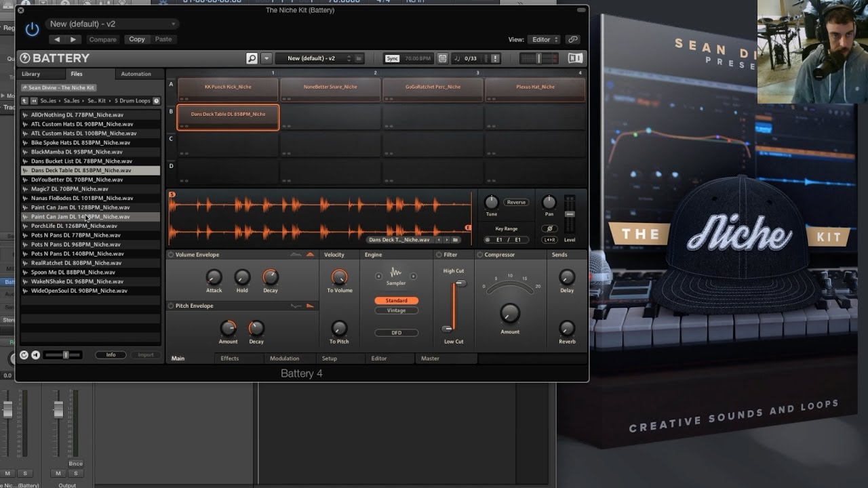Open the View Editor dropdown

[544, 39]
